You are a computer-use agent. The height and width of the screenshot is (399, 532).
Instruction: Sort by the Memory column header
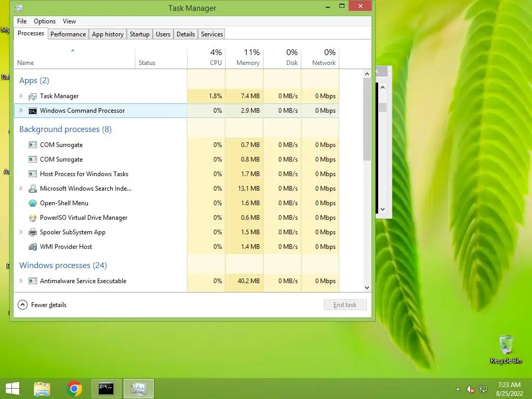(244, 58)
